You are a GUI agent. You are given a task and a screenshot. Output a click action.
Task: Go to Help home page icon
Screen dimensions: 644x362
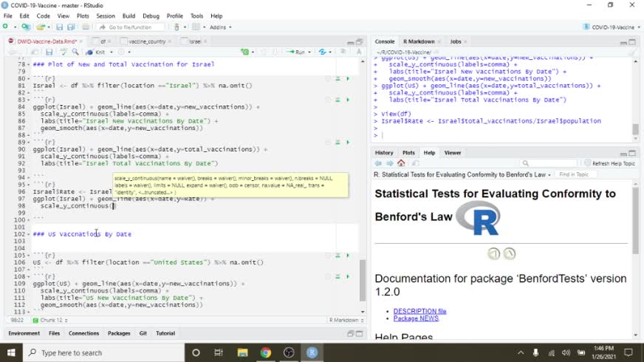click(401, 163)
